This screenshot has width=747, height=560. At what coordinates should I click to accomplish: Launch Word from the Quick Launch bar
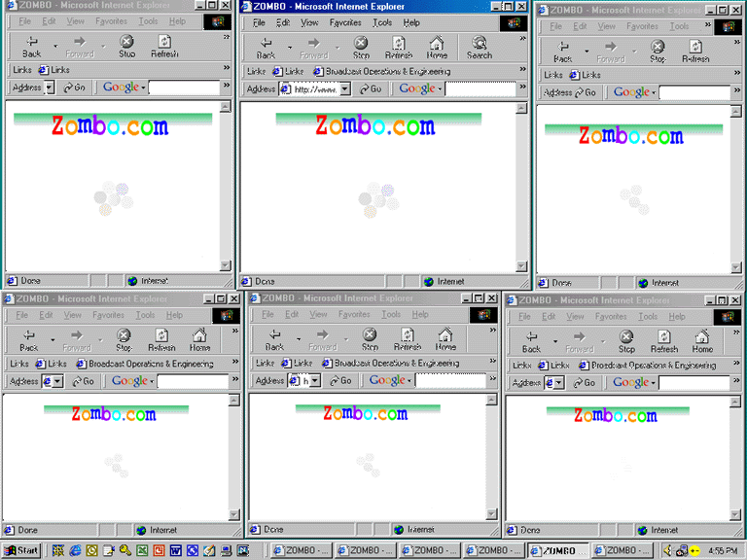[175, 550]
